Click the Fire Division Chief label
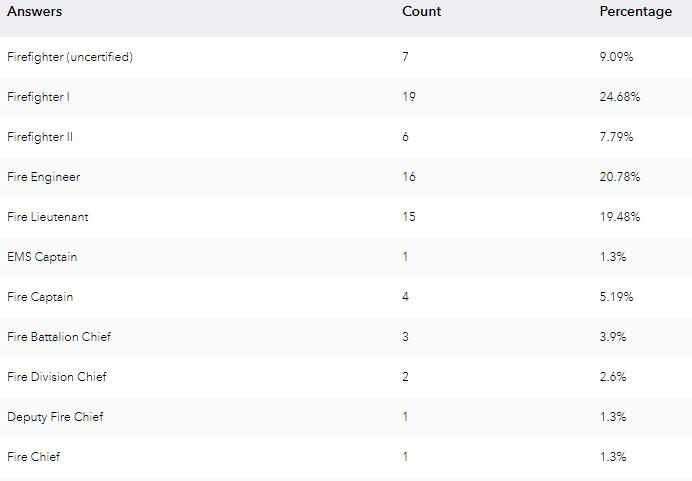 56,377
